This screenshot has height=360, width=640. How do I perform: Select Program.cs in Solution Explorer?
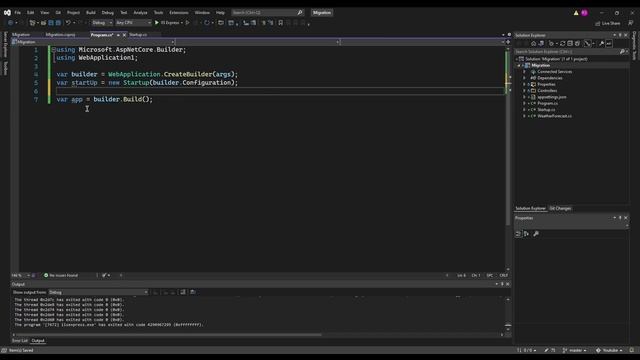pos(547,104)
